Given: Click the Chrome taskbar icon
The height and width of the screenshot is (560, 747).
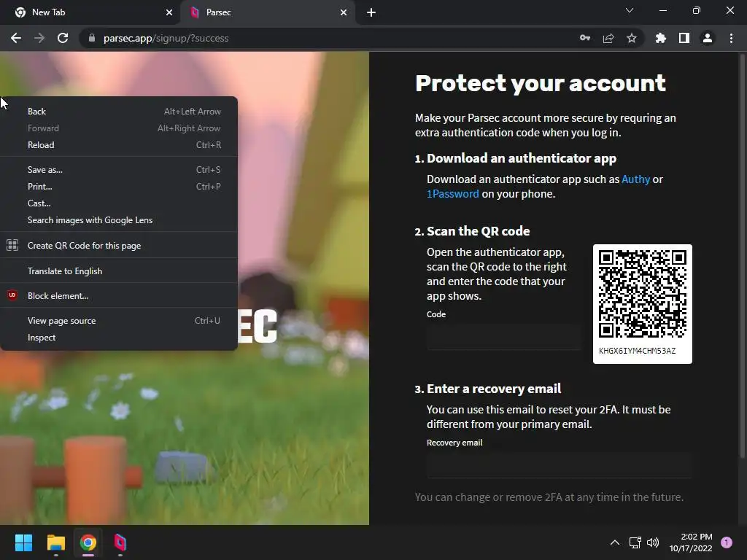Looking at the screenshot, I should click(88, 542).
